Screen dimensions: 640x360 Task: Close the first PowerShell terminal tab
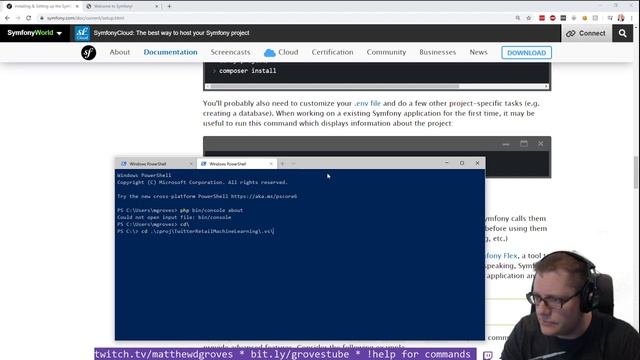click(x=191, y=164)
